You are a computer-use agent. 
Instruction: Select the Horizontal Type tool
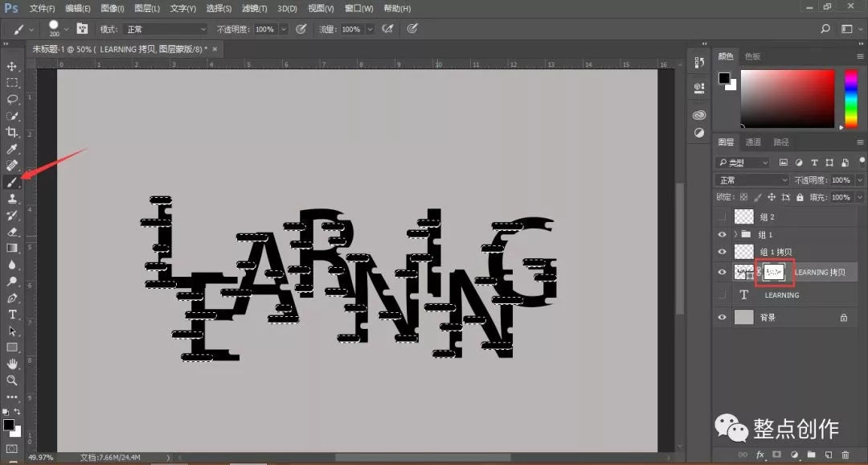11,315
